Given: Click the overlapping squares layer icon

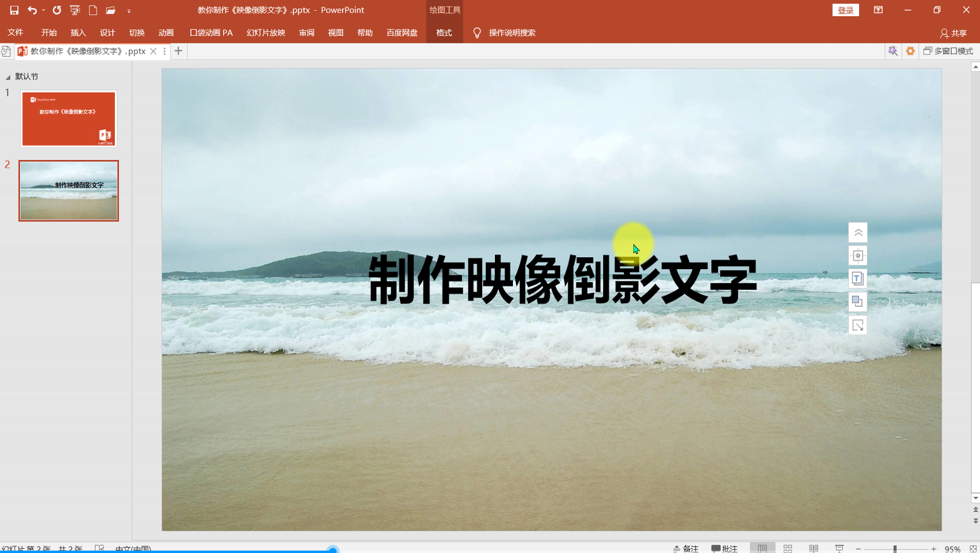Looking at the screenshot, I should click(858, 302).
